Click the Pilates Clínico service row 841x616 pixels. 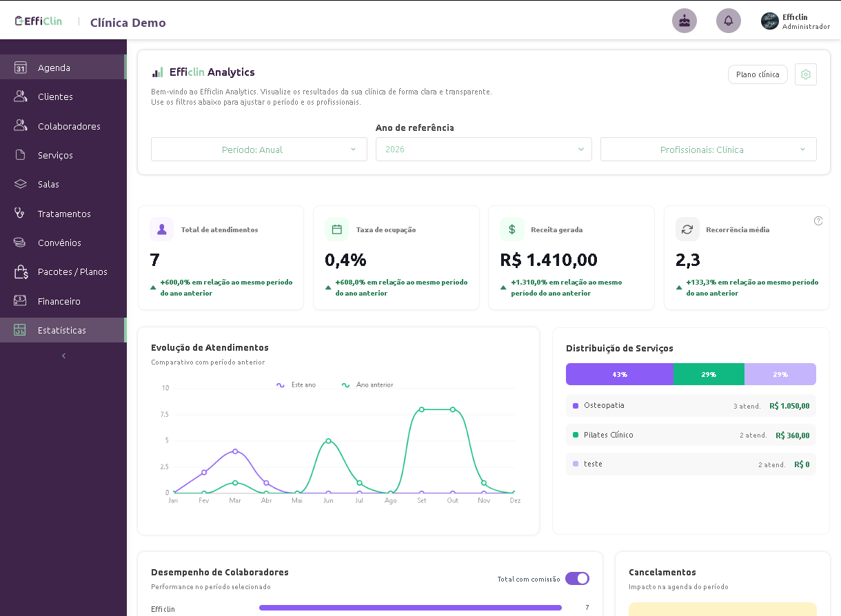(x=691, y=435)
